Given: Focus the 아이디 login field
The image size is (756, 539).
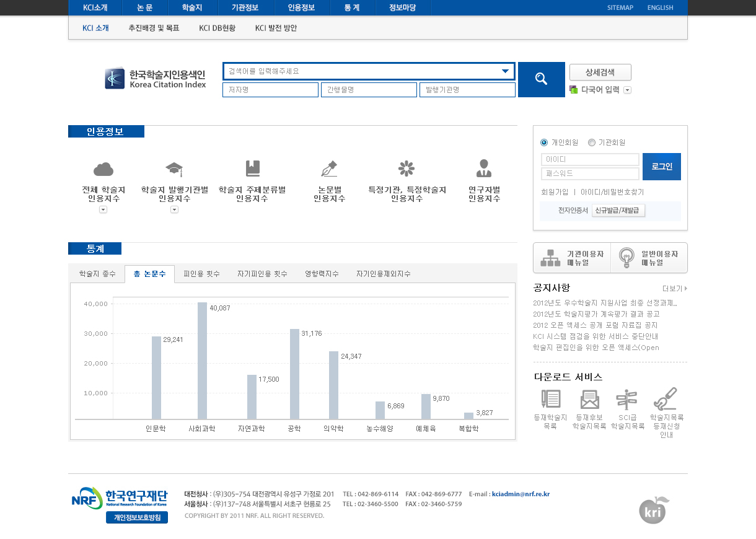Looking at the screenshot, I should point(590,160).
